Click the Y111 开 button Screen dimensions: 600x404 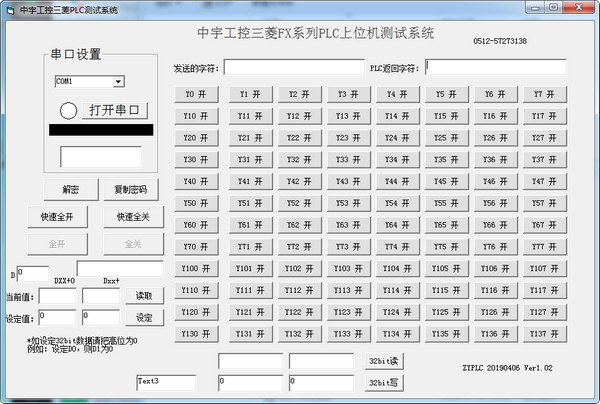251,291
